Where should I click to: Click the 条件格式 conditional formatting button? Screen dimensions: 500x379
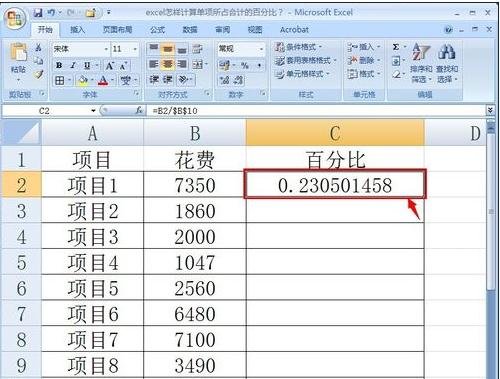point(298,47)
